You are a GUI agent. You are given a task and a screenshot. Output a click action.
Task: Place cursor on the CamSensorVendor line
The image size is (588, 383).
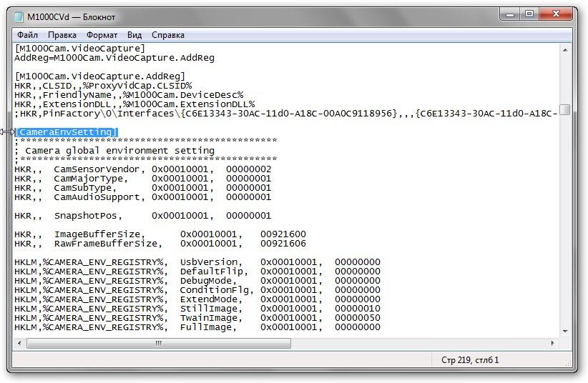tap(143, 169)
